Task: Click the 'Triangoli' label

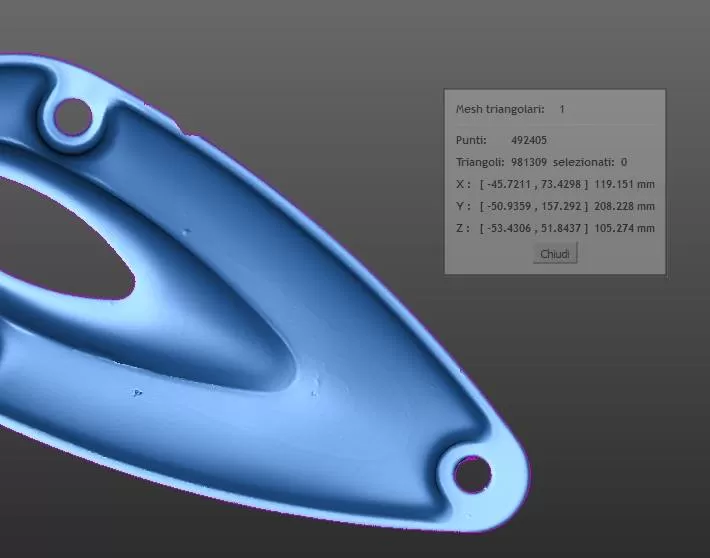Action: [479, 162]
